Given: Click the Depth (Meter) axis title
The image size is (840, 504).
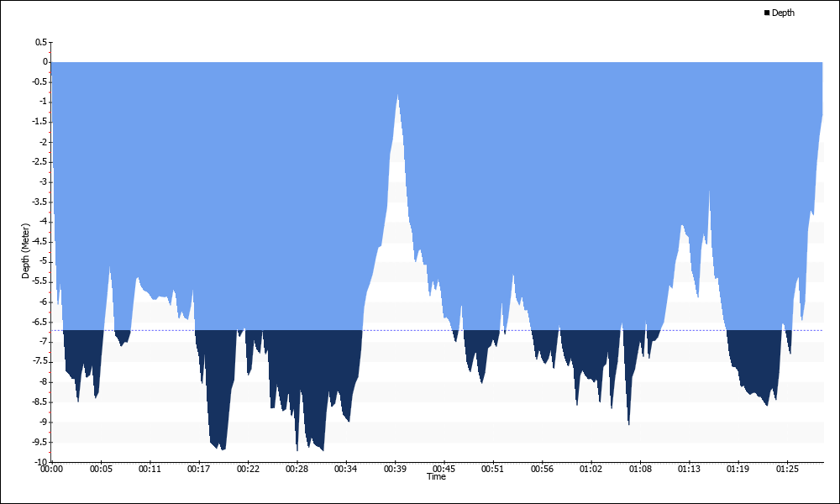Looking at the screenshot, I should 25,251.
